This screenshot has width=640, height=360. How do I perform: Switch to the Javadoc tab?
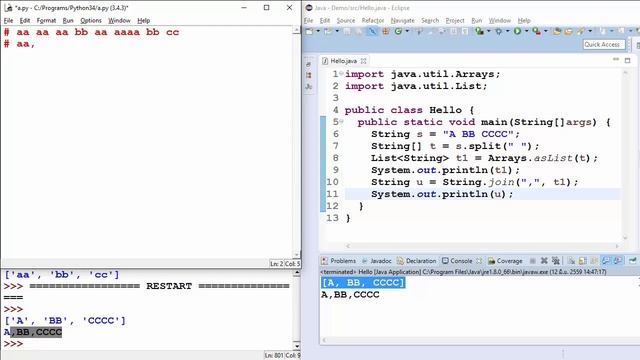[377, 261]
